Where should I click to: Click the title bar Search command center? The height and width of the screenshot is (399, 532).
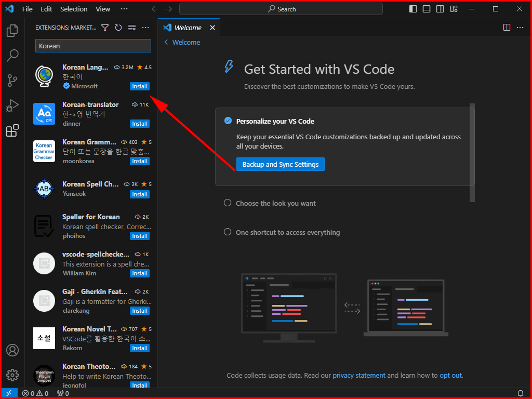pos(281,9)
